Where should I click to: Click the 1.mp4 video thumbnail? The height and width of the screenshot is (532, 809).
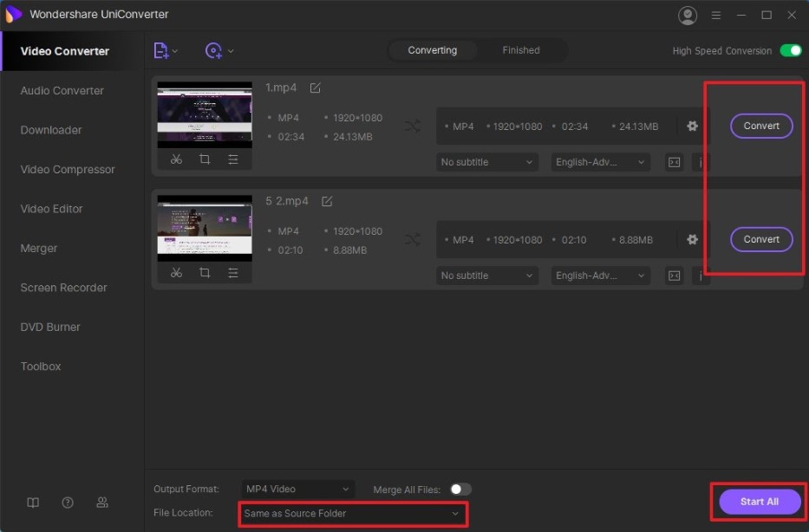click(205, 114)
